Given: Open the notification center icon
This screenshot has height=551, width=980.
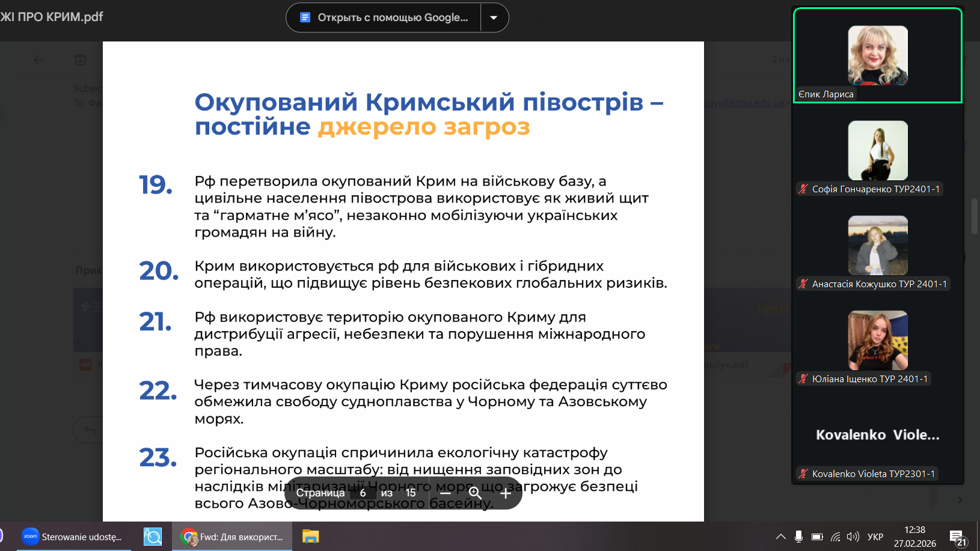Looking at the screenshot, I should point(957,537).
